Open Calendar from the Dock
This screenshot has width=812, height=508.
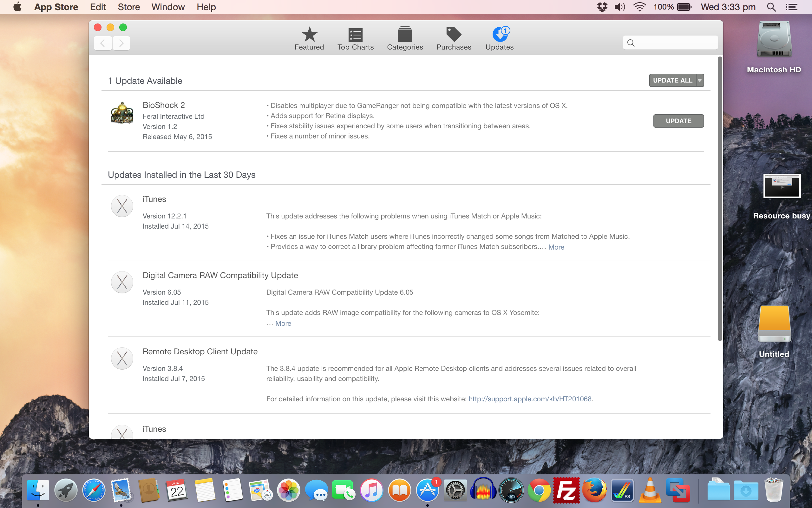point(177,490)
